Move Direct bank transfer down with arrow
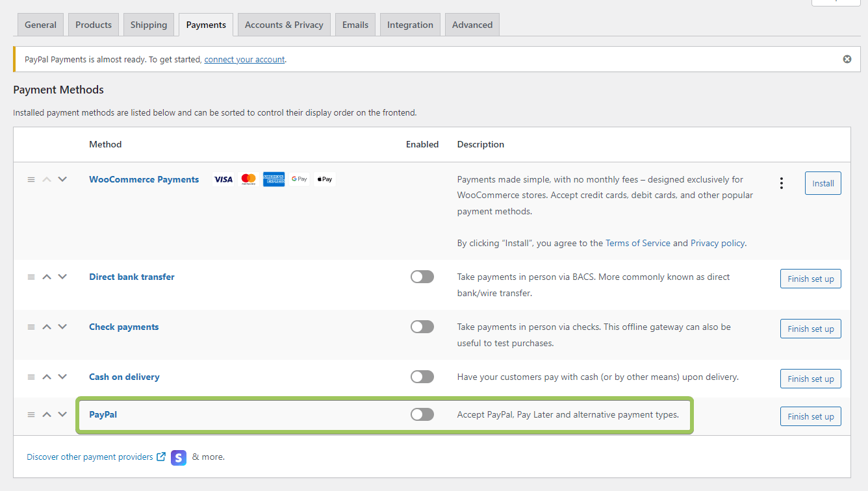This screenshot has height=491, width=868. click(x=62, y=277)
